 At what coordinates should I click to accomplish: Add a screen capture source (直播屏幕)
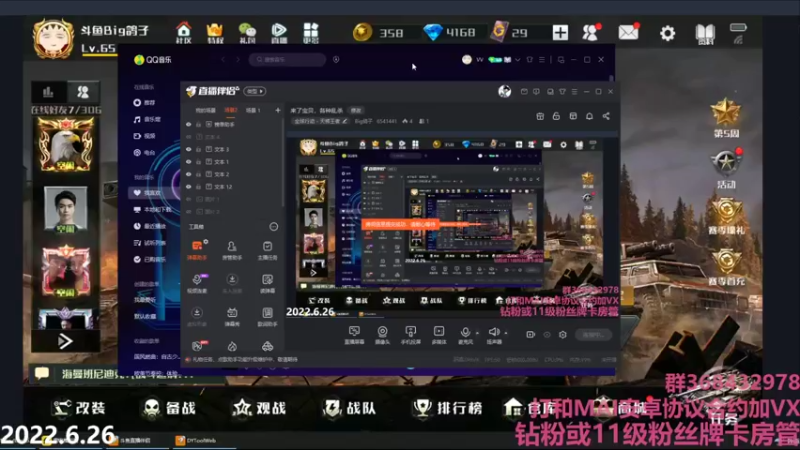coord(354,335)
